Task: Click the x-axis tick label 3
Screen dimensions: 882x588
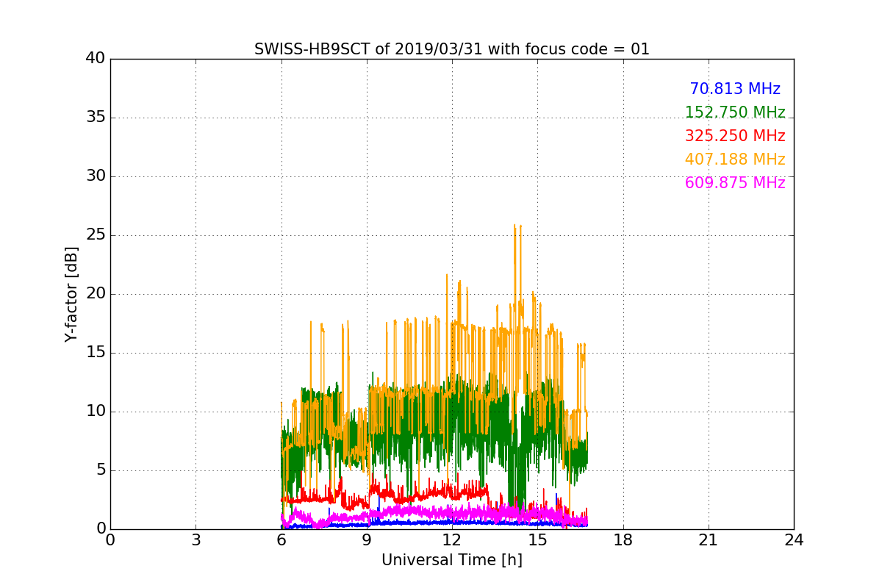Action: (196, 540)
